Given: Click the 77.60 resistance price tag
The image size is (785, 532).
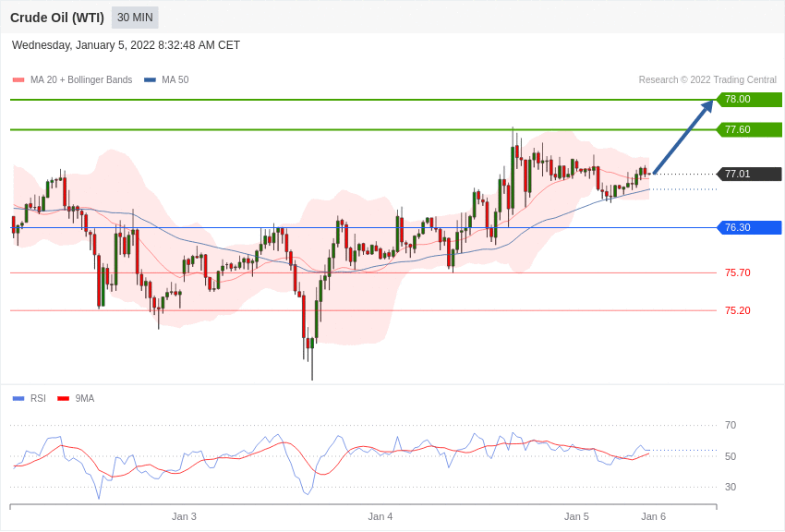Looking at the screenshot, I should click(x=750, y=129).
